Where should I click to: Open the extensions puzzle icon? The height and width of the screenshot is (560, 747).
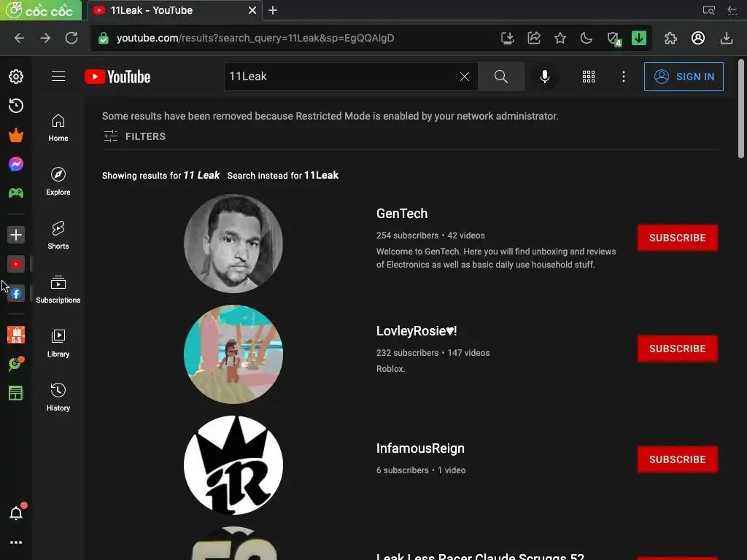point(671,38)
